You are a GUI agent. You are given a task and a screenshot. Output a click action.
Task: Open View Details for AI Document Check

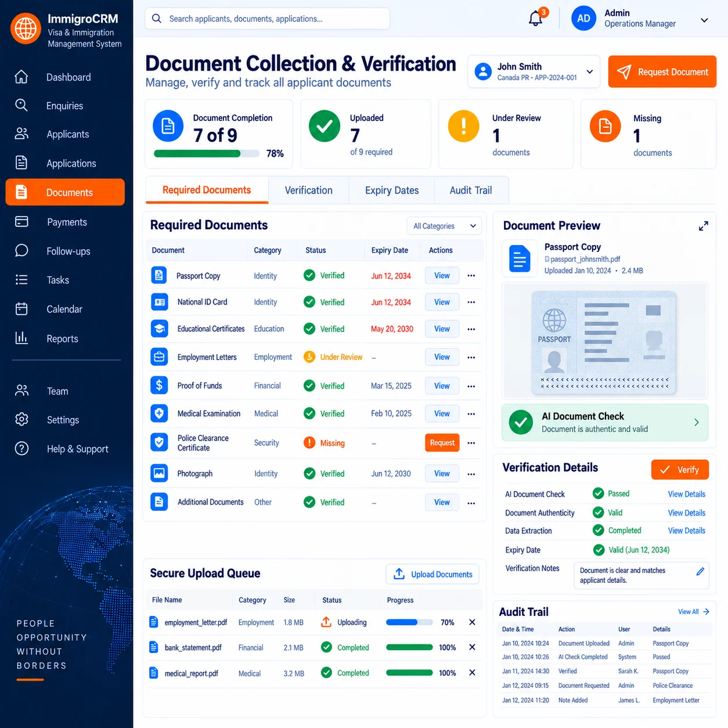pos(686,494)
